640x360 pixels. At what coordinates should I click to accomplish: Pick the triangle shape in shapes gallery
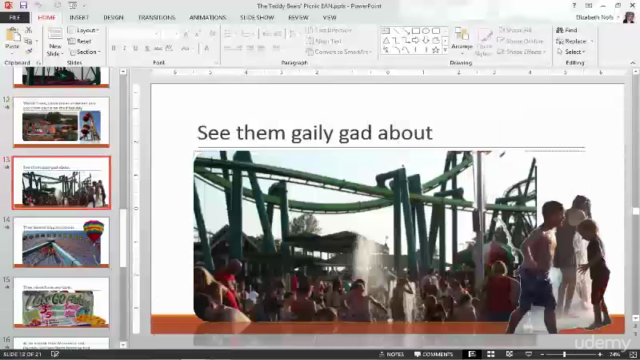[386, 40]
